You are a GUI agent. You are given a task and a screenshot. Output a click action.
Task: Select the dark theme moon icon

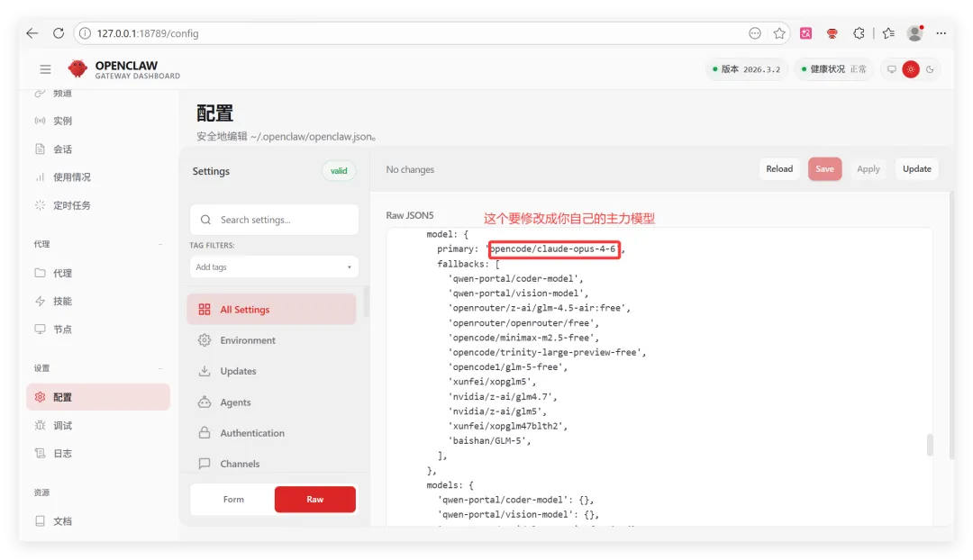pos(930,69)
